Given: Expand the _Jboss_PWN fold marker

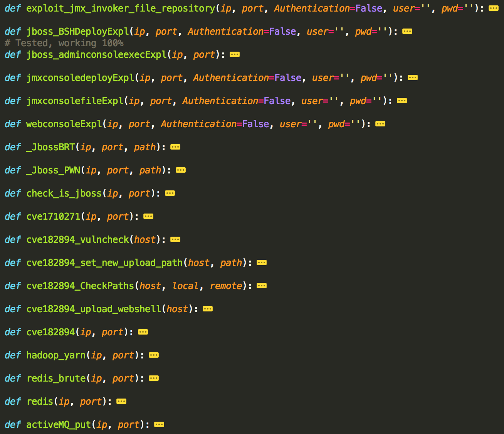Looking at the screenshot, I should [180, 170].
